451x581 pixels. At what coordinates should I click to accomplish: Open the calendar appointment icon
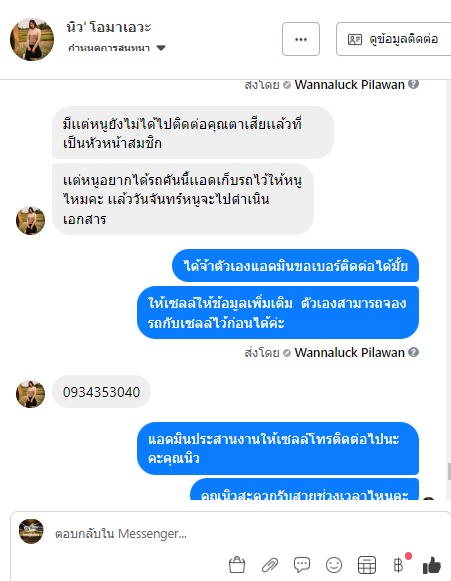point(367,565)
